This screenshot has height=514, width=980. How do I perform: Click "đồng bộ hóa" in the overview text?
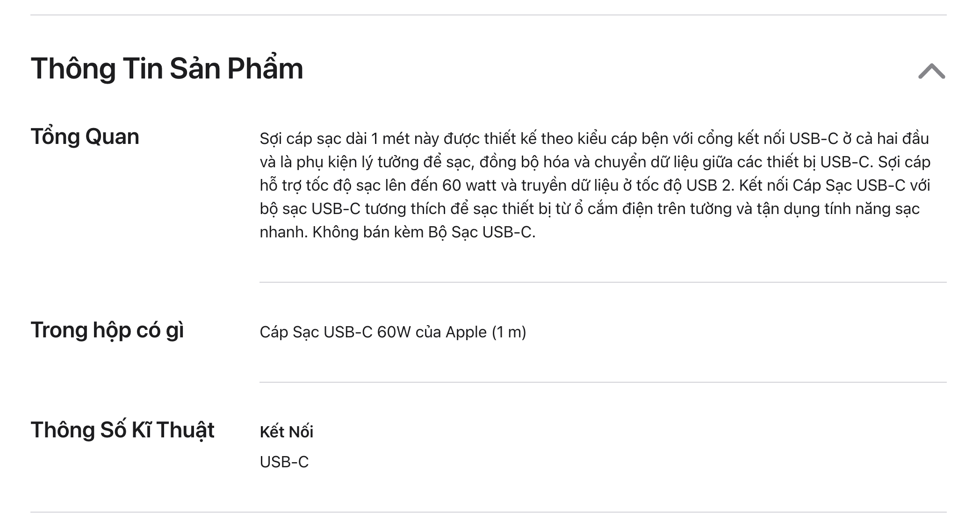coord(524,162)
